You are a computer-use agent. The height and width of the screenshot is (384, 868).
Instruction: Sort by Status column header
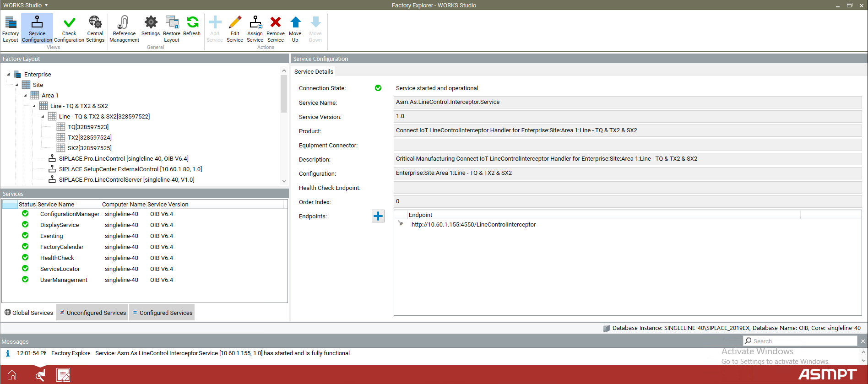[x=27, y=204]
